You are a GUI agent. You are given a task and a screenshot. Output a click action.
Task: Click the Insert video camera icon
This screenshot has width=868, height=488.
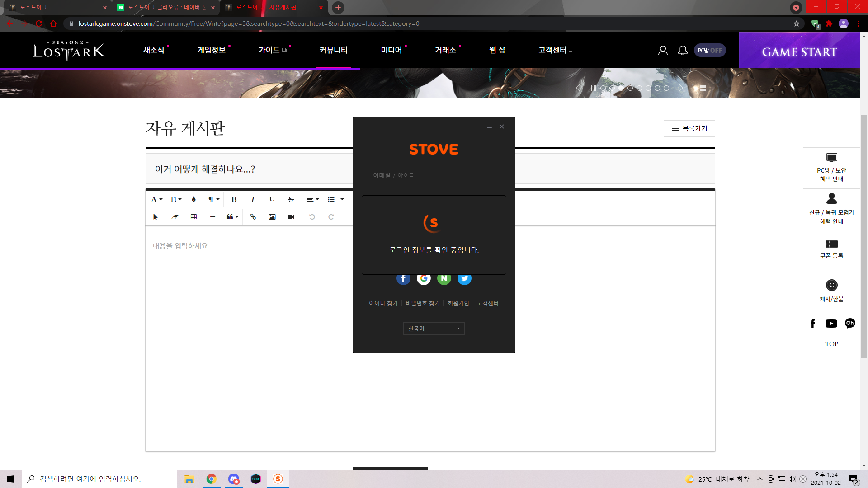click(291, 217)
